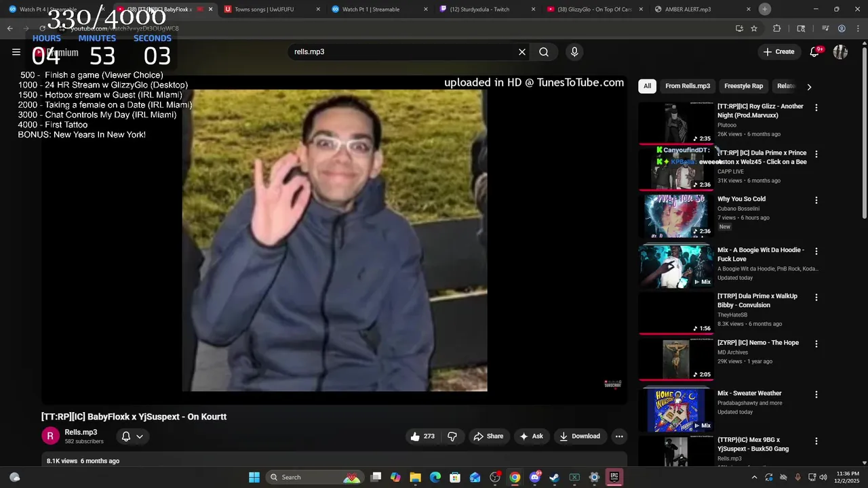The height and width of the screenshot is (488, 868).
Task: Open File Explorer from the taskbar
Action: [415, 477]
